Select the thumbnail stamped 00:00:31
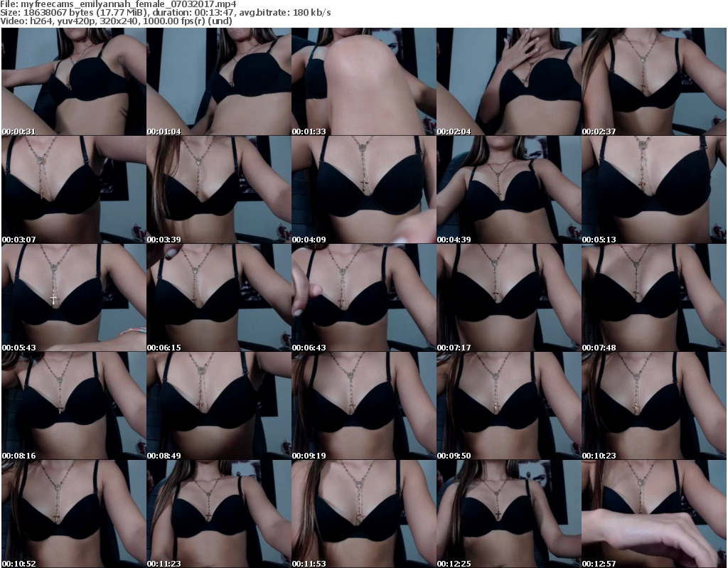This screenshot has width=728, height=568. (74, 82)
